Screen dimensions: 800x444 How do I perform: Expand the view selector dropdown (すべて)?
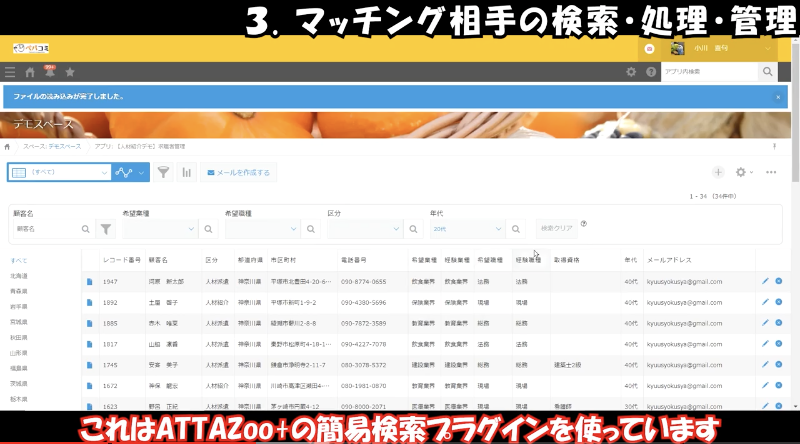coord(104,172)
